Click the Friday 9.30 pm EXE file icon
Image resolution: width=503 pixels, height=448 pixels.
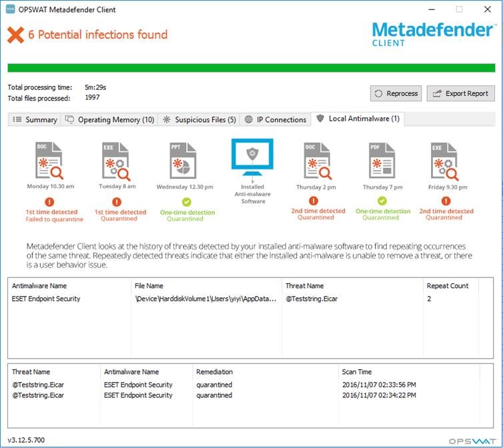tap(445, 161)
